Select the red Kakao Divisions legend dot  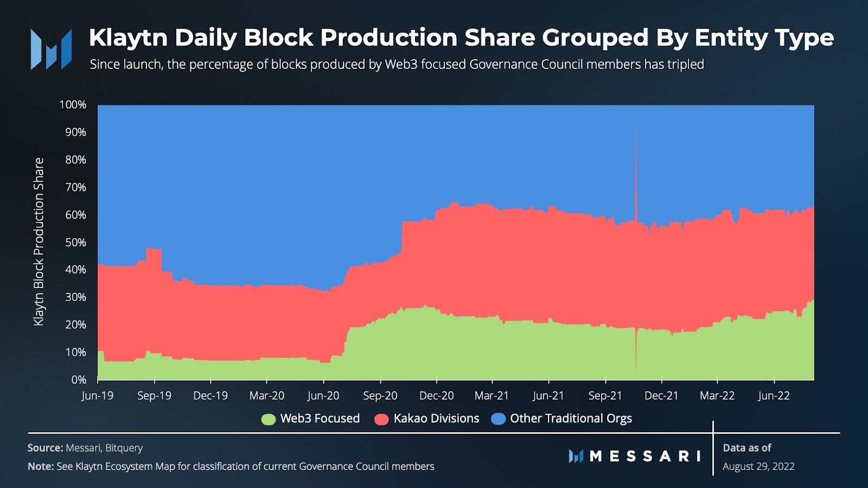(x=381, y=419)
